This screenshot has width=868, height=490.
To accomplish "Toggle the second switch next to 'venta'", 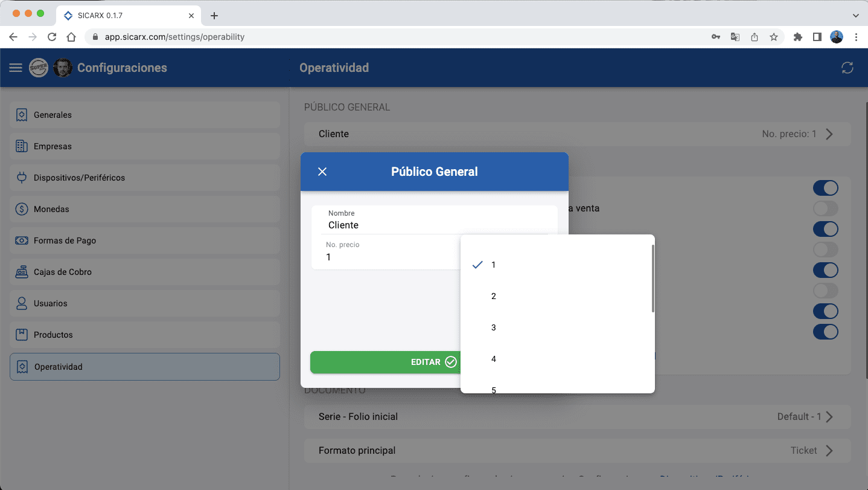I will pos(825,208).
